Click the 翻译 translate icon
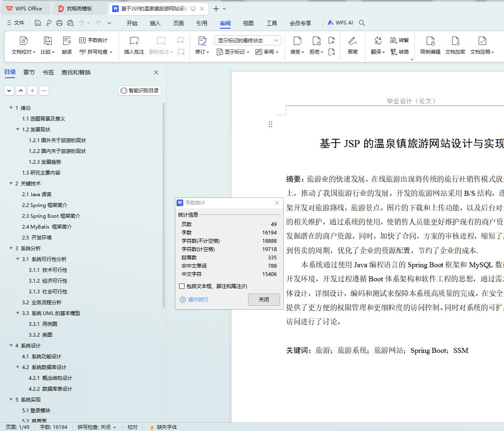 (x=378, y=41)
